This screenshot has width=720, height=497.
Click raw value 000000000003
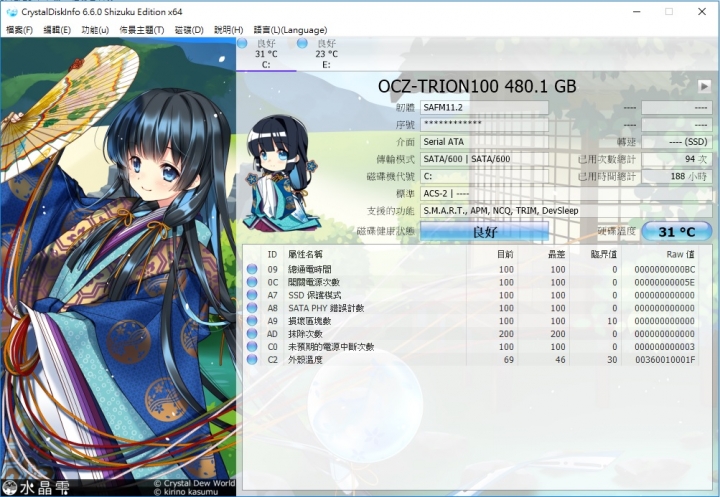[664, 347]
